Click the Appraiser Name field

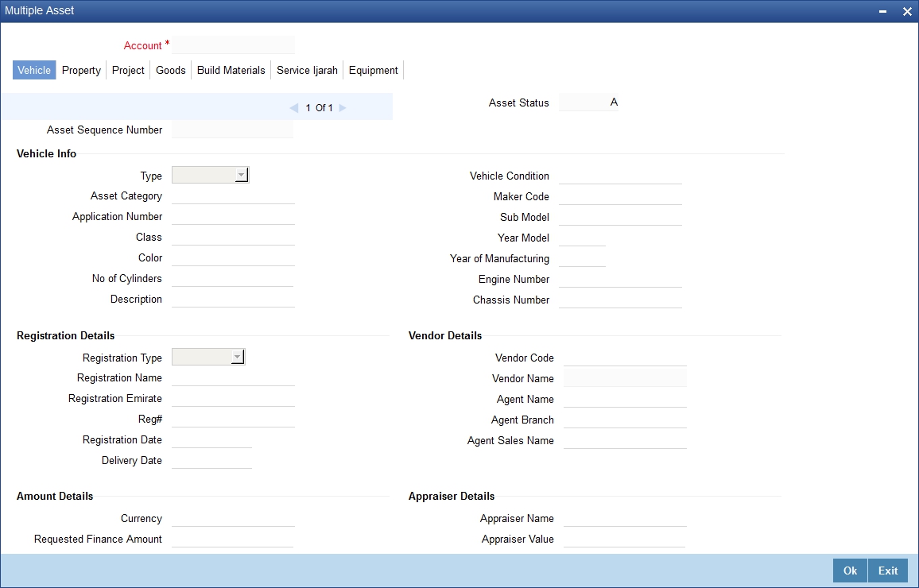pyautogui.click(x=625, y=518)
